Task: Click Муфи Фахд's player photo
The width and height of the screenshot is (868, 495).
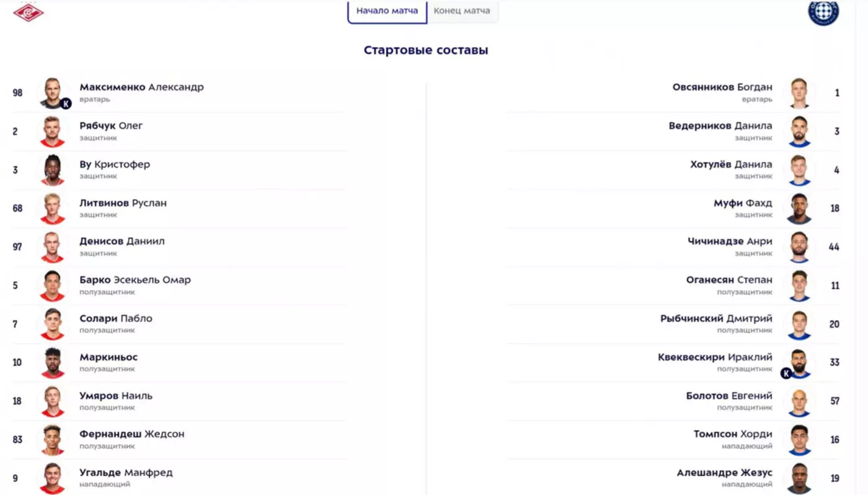Action: pos(799,208)
